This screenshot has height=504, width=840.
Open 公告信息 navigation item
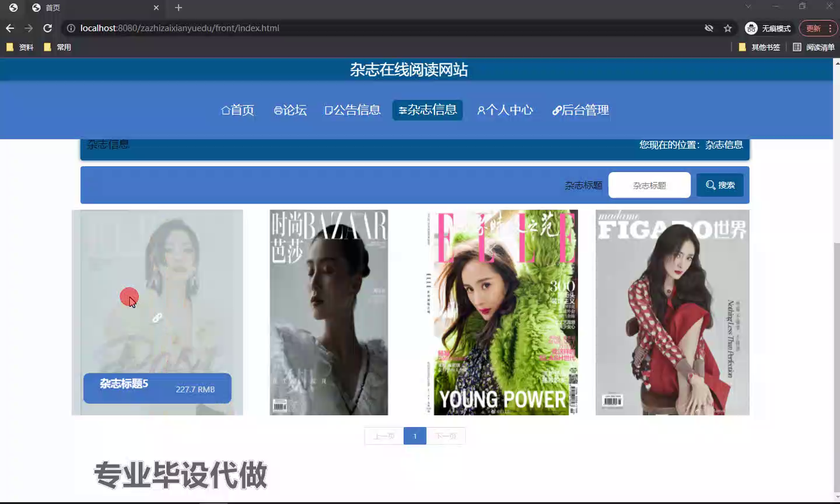[x=352, y=110]
